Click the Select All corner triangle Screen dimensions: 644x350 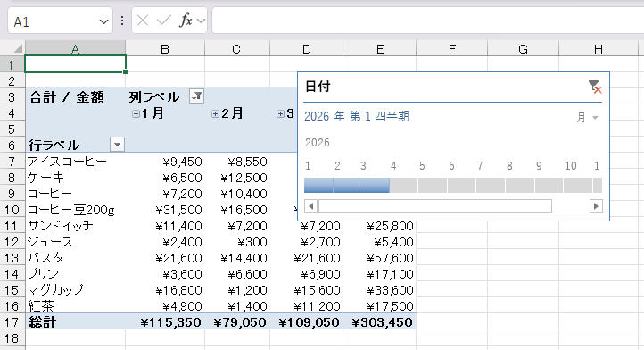17,49
